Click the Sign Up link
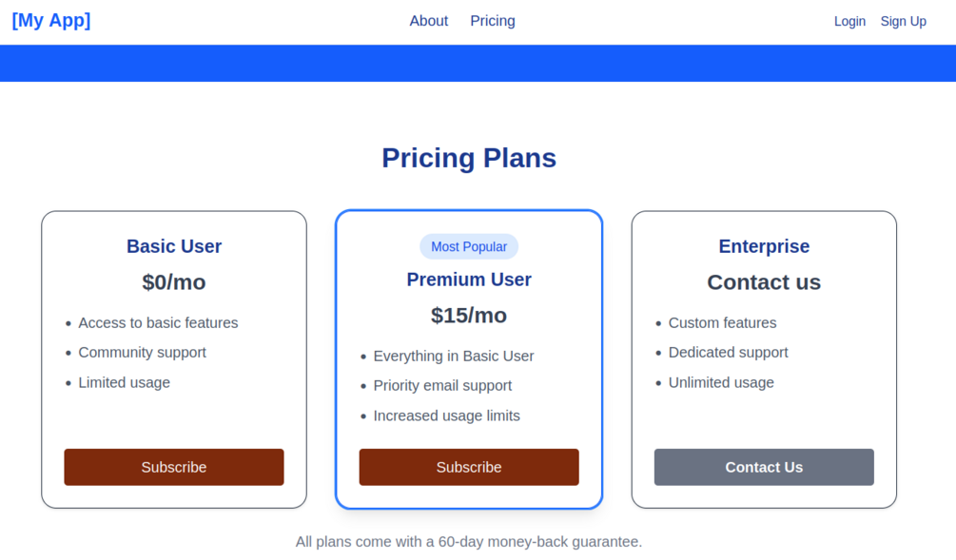 (903, 21)
